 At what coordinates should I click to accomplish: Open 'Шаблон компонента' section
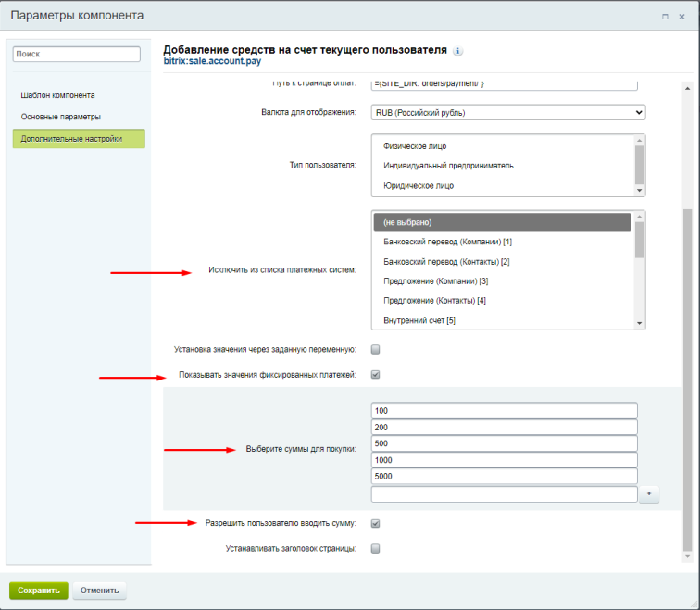pos(57,95)
